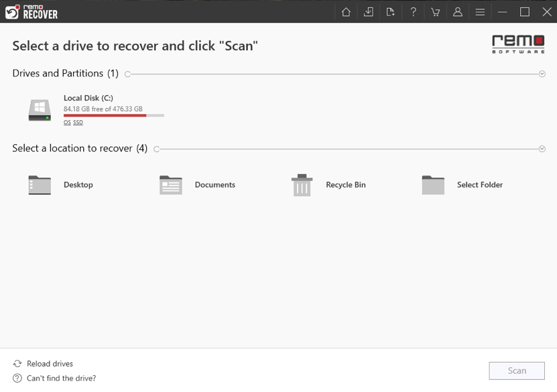This screenshot has width=557, height=392.
Task: Click the Local Disk (C:) label
Action: coord(88,98)
